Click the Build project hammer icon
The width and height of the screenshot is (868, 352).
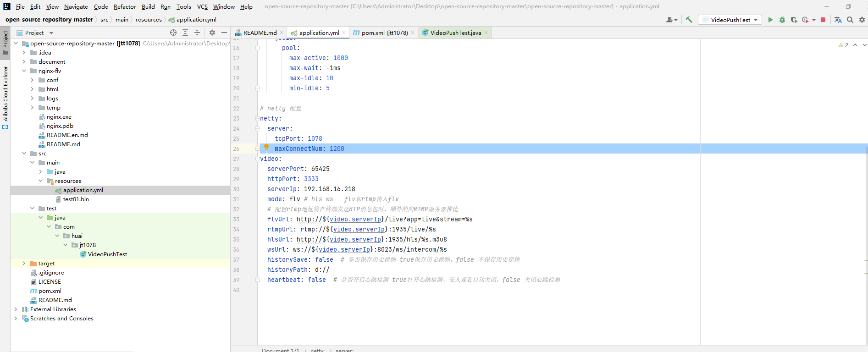689,20
